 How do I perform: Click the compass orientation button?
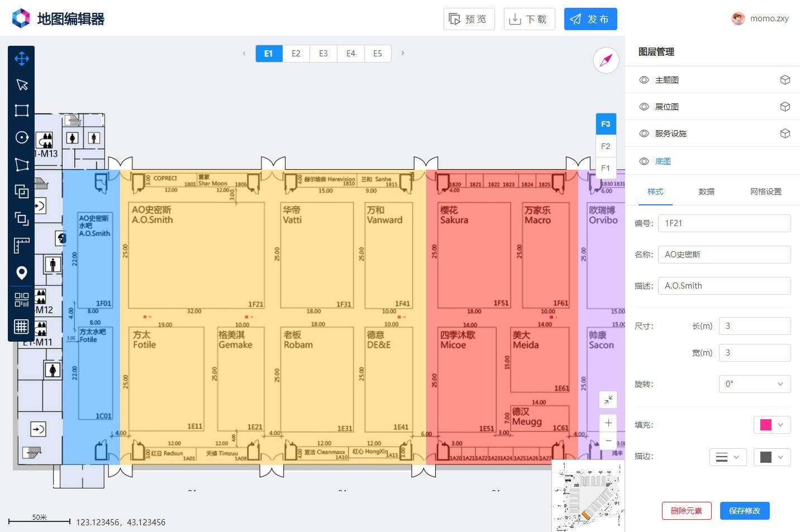coord(606,60)
